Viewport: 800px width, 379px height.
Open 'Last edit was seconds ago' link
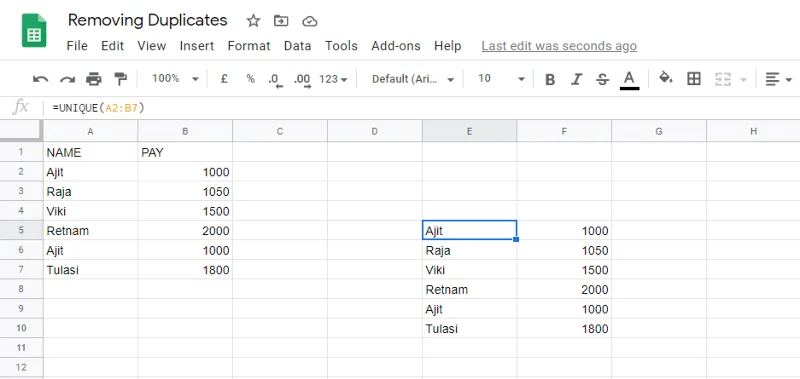tap(559, 46)
